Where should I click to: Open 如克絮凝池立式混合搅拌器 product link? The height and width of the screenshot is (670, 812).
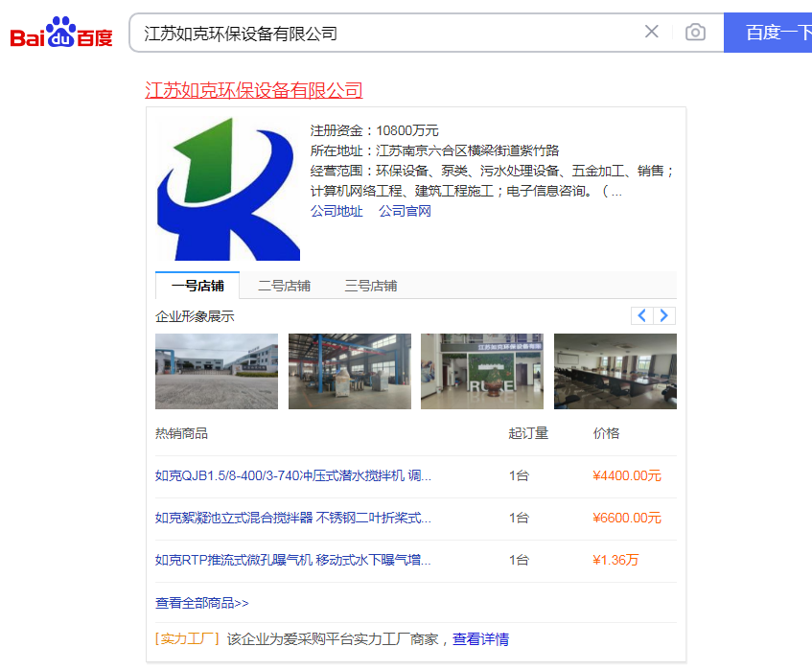point(293,518)
